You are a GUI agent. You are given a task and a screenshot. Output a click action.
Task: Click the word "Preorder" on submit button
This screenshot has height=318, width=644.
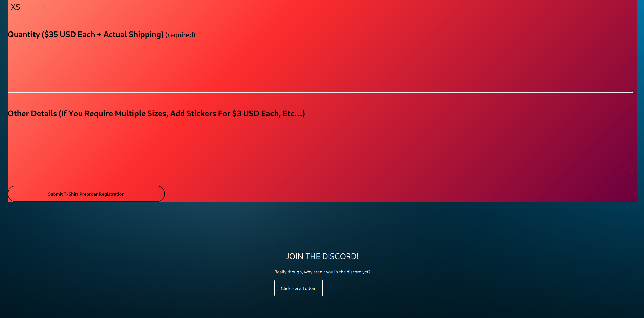88,194
